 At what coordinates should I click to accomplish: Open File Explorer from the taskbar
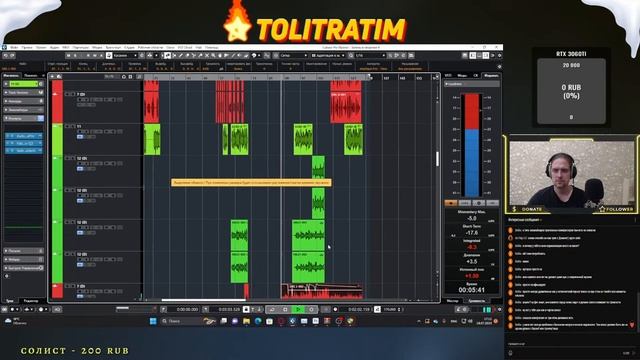(x=246, y=321)
